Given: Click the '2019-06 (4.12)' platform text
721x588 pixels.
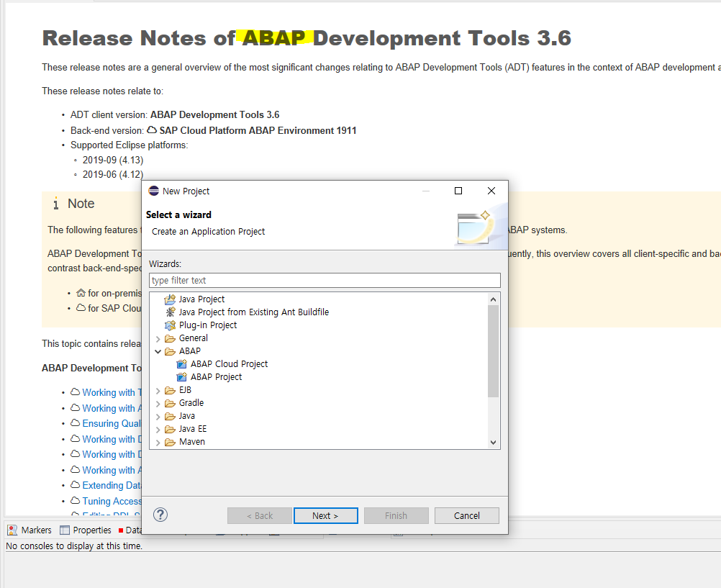Looking at the screenshot, I should pos(113,174).
